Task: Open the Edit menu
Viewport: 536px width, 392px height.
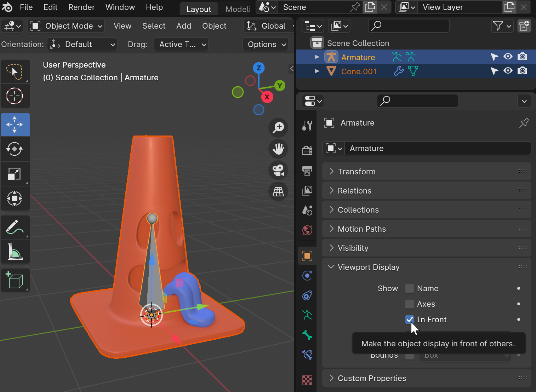Action: [x=50, y=7]
